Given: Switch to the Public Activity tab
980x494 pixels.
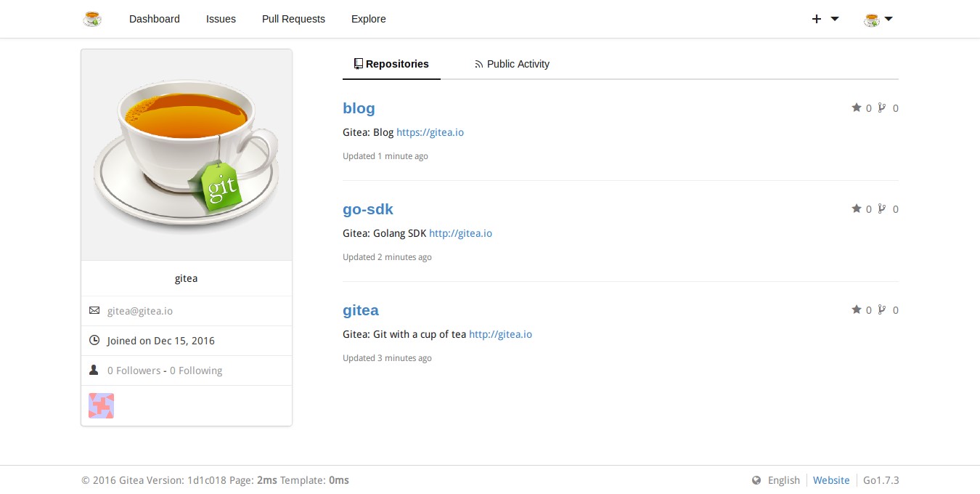Looking at the screenshot, I should (512, 64).
